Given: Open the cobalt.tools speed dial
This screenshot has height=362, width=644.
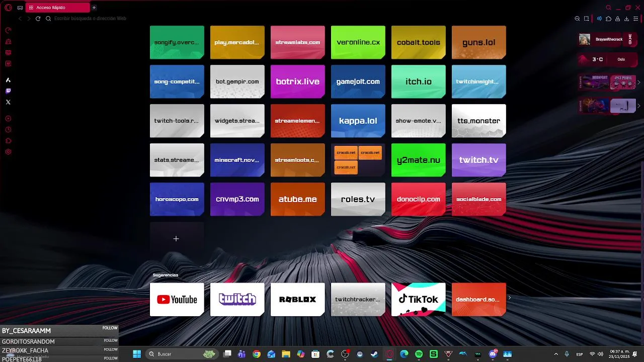Looking at the screenshot, I should pos(419,42).
